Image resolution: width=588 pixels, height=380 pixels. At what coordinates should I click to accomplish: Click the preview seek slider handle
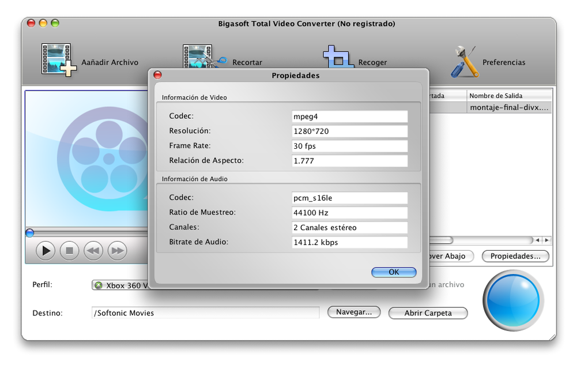point(30,233)
